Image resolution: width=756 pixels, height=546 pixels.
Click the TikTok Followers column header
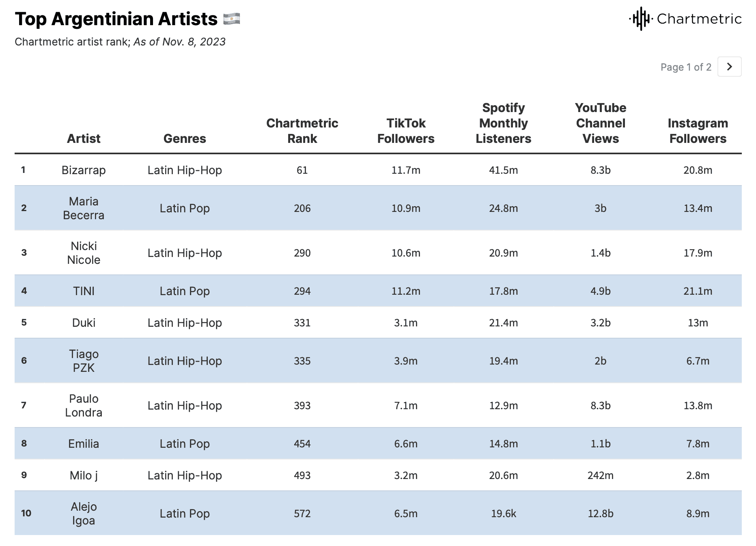point(406,131)
